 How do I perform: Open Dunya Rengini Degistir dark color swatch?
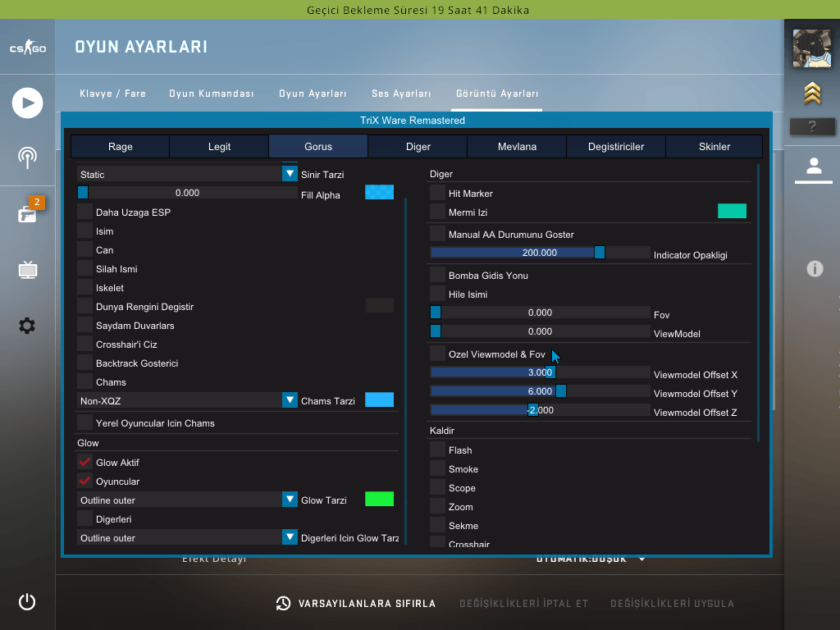[379, 305]
